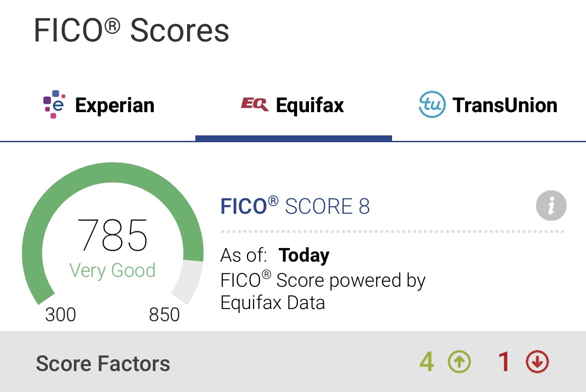Click the green number 4 count
Viewport: 586px width, 392px height.
[x=426, y=362]
